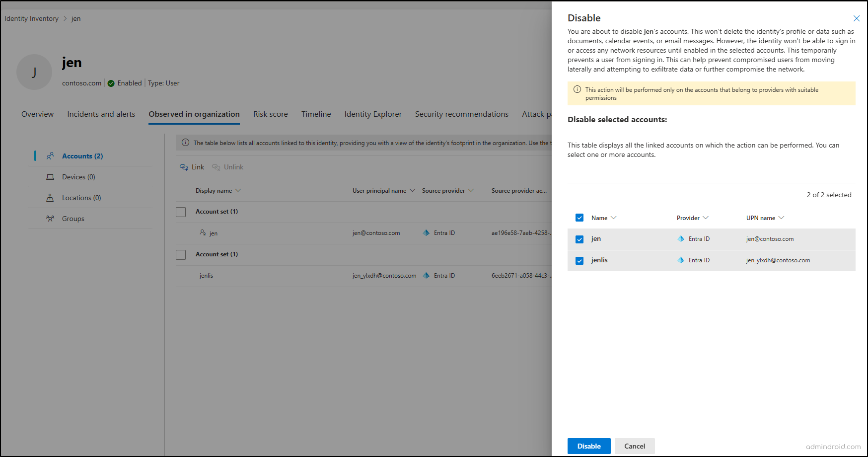Click the green Enabled status check icon
868x457 pixels.
111,83
